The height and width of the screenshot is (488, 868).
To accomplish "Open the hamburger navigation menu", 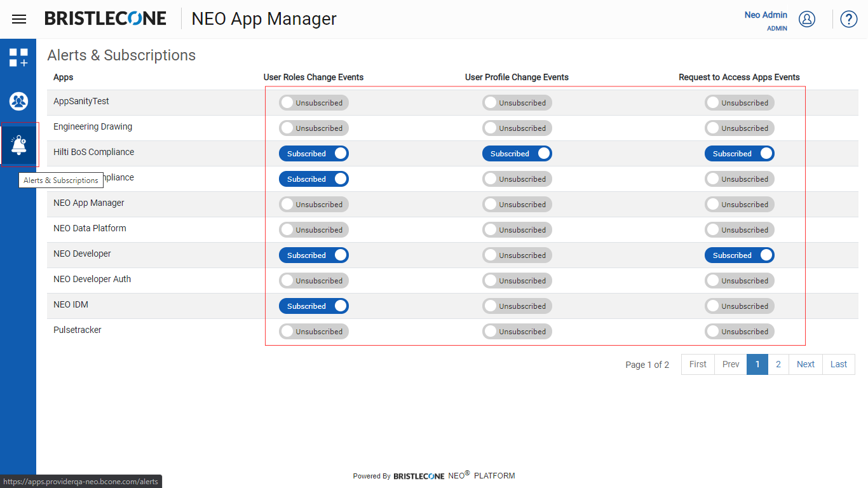I will point(19,19).
